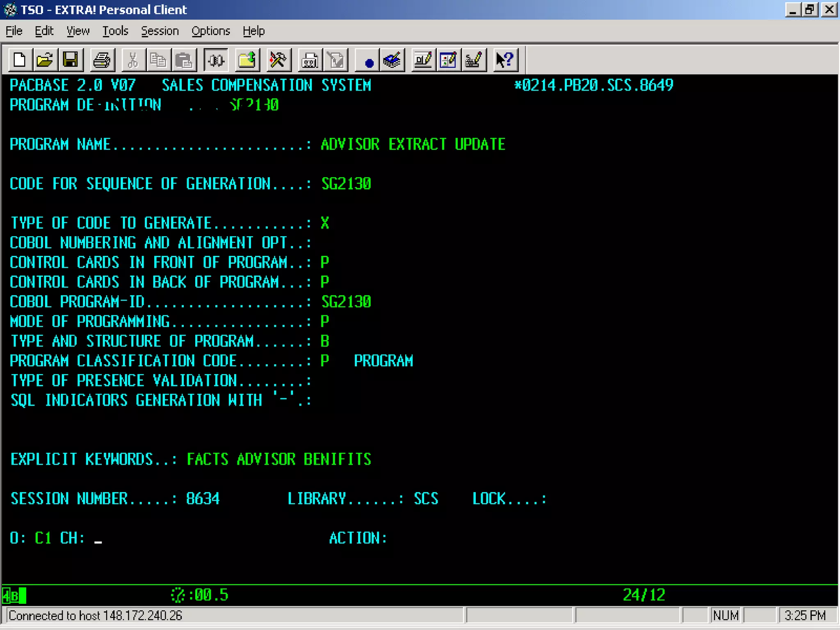Open the View menu
840x630 pixels.
(x=78, y=31)
